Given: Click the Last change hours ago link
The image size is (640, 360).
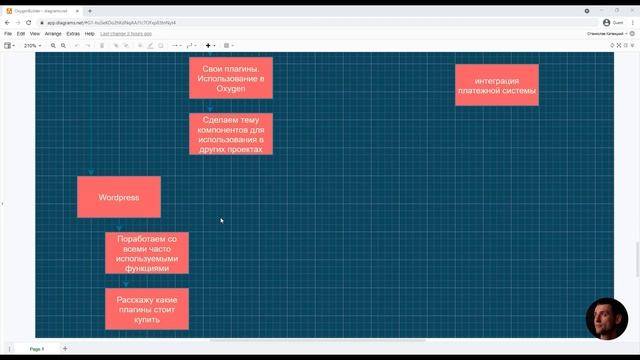Looking at the screenshot, I should [x=126, y=34].
